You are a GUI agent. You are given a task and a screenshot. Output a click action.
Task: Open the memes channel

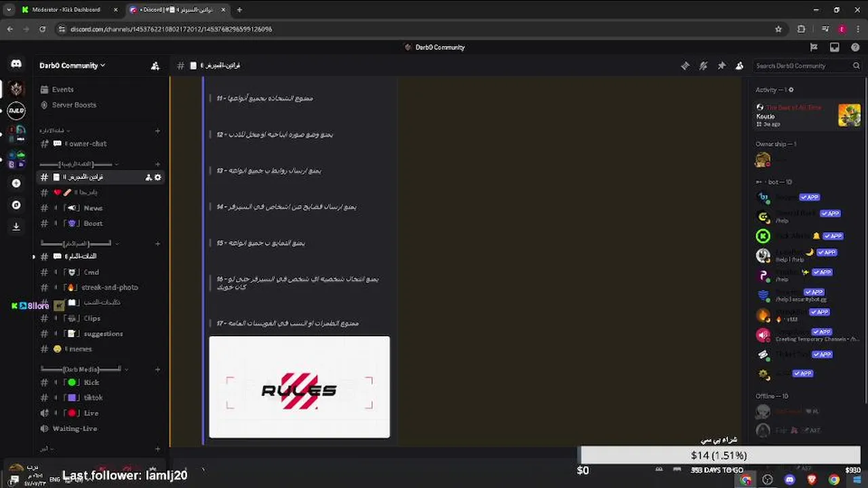(x=98, y=349)
